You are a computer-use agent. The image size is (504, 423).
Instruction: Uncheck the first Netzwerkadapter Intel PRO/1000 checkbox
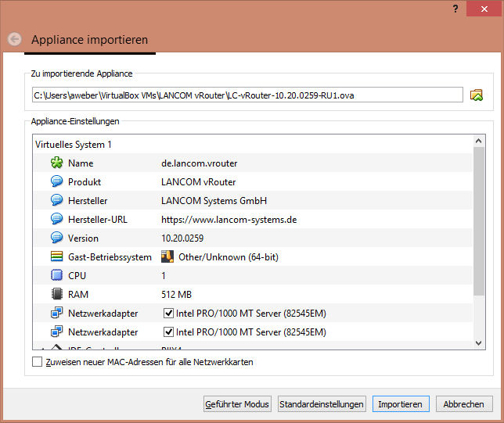tap(168, 314)
